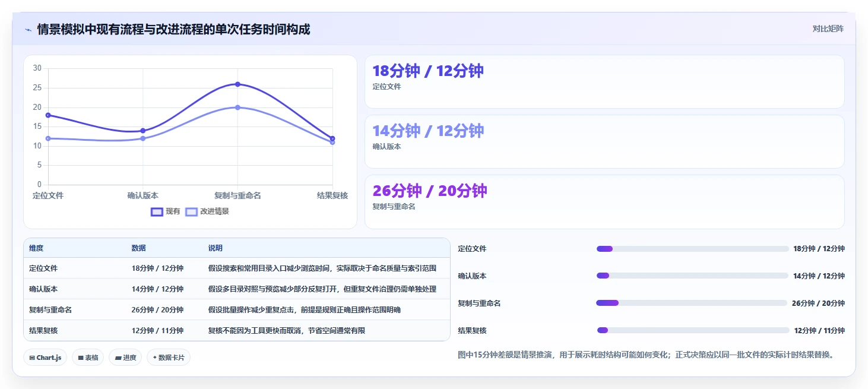Image resolution: width=868 pixels, height=389 pixels.
Task: Click the 定位文件 label in the first card
Action: coord(387,87)
